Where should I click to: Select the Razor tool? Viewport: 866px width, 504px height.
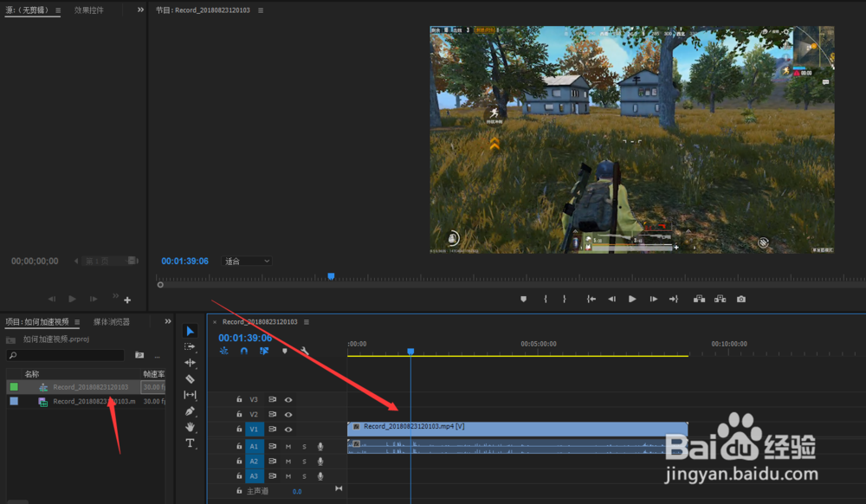pyautogui.click(x=190, y=378)
